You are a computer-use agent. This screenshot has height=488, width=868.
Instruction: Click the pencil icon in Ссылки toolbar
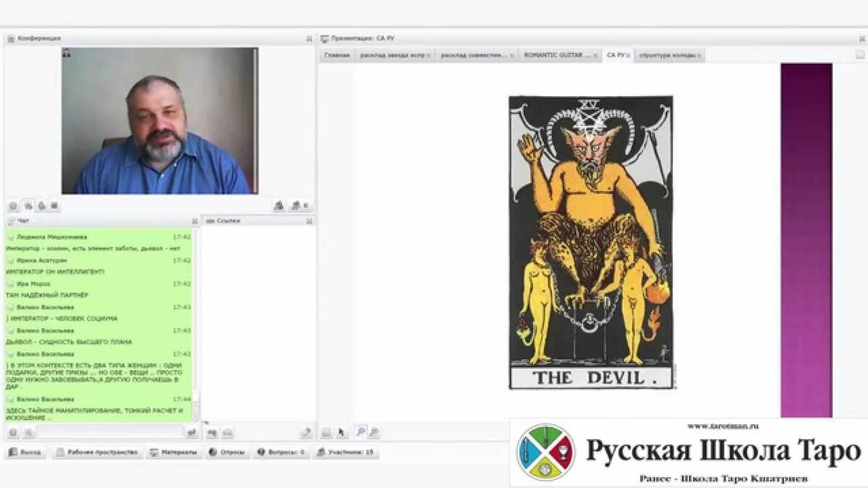[x=306, y=433]
